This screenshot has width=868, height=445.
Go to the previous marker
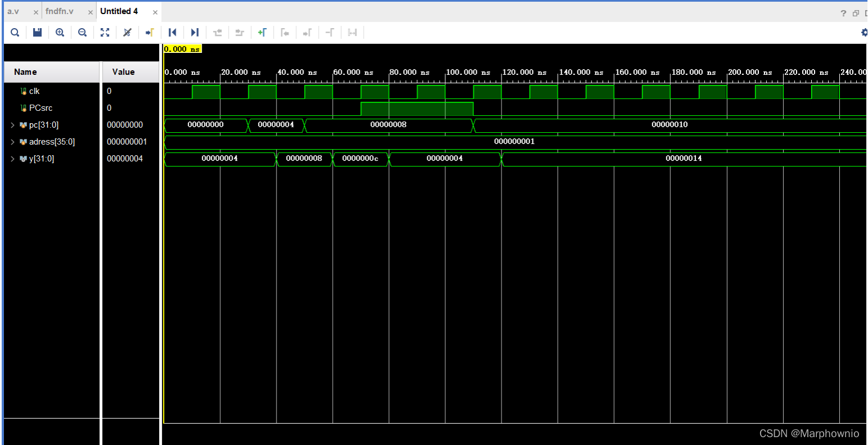point(285,33)
